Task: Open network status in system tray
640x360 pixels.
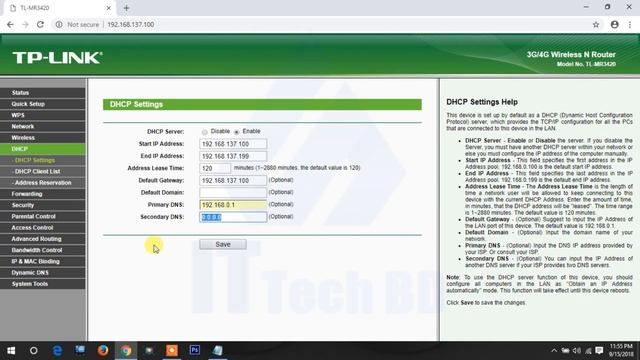Action: 588,351
